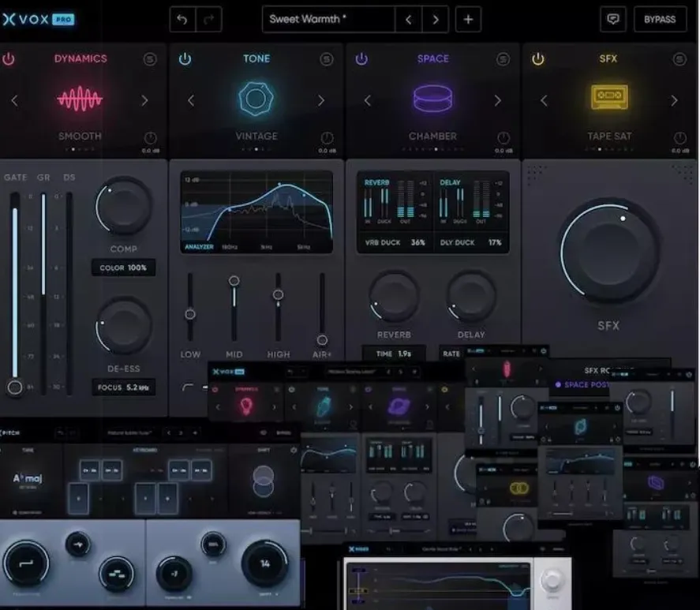Viewport: 700px width, 610px height.
Task: Toggle the Space module power button
Action: pos(361,59)
